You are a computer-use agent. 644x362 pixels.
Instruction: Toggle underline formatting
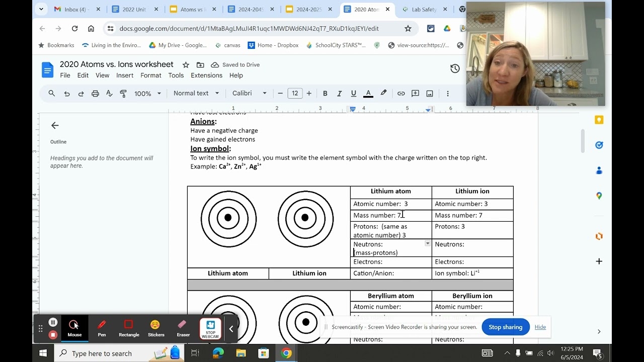[x=353, y=94]
